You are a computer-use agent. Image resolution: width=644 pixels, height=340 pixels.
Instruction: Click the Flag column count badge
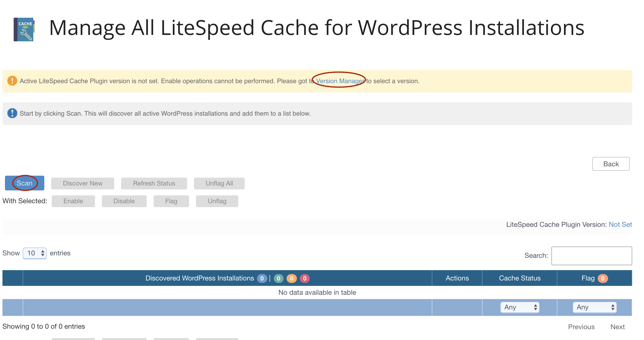click(602, 278)
